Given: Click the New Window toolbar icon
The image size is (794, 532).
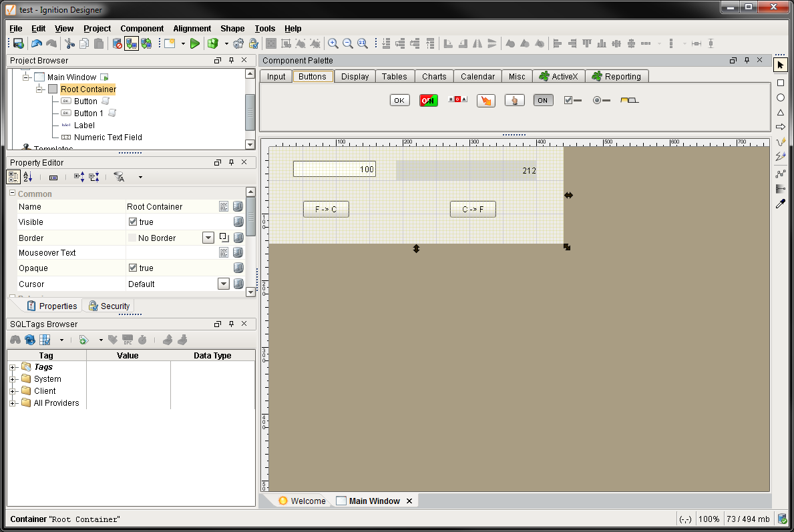Looking at the screenshot, I should pyautogui.click(x=170, y=43).
